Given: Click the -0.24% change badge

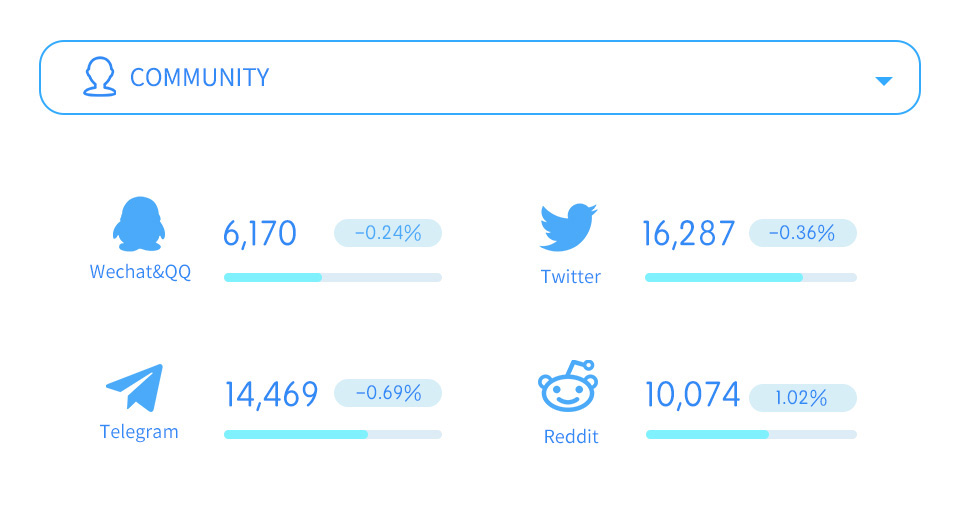Looking at the screenshot, I should pyautogui.click(x=388, y=233).
